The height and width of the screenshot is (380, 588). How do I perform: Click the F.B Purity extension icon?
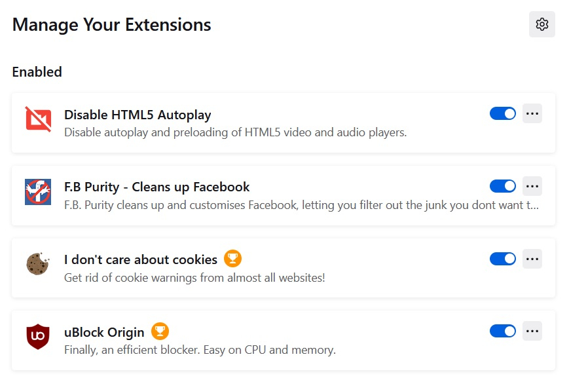38,192
